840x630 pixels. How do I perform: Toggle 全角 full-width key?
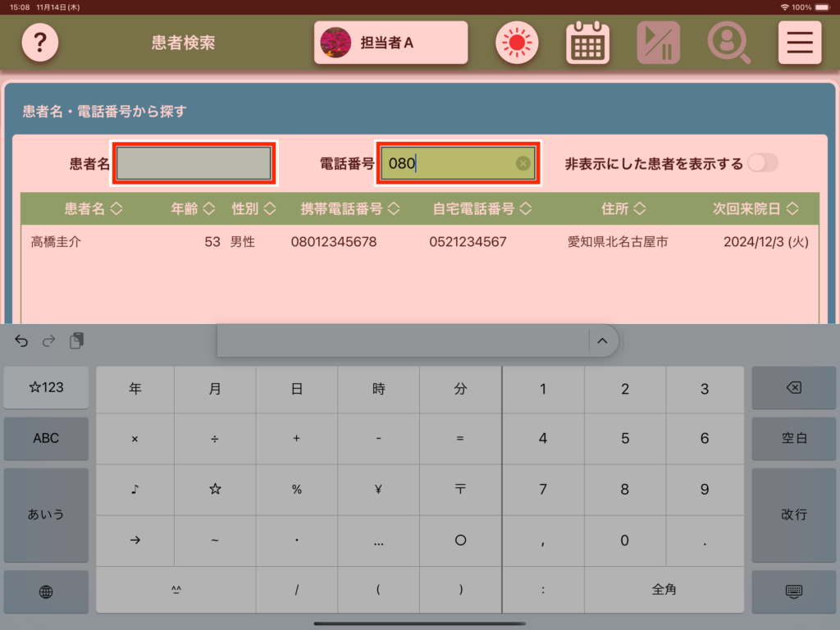[x=664, y=589]
